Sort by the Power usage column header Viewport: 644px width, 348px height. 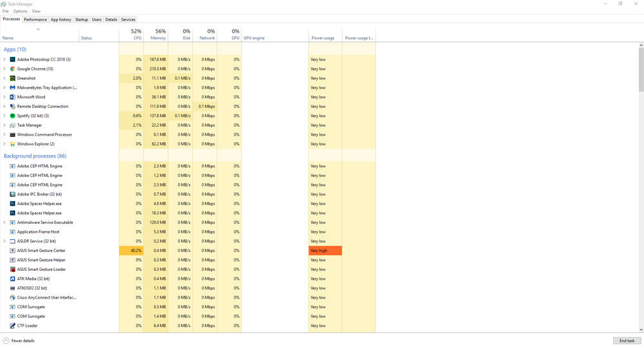pos(325,35)
